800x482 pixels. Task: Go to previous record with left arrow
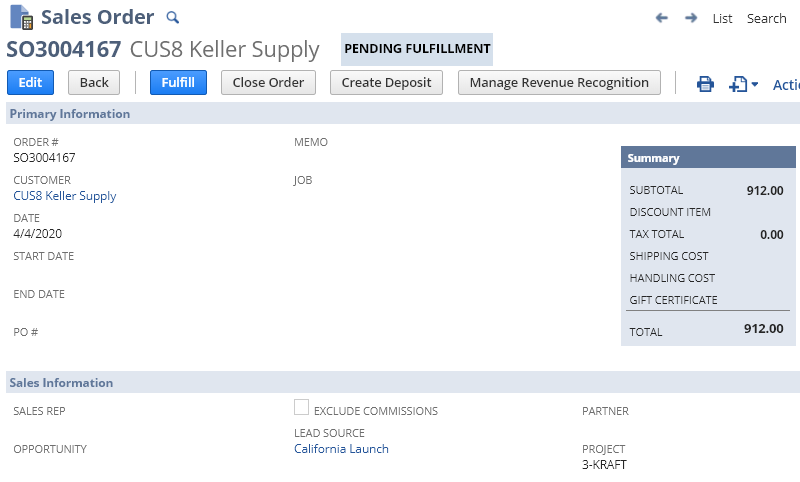pyautogui.click(x=661, y=18)
